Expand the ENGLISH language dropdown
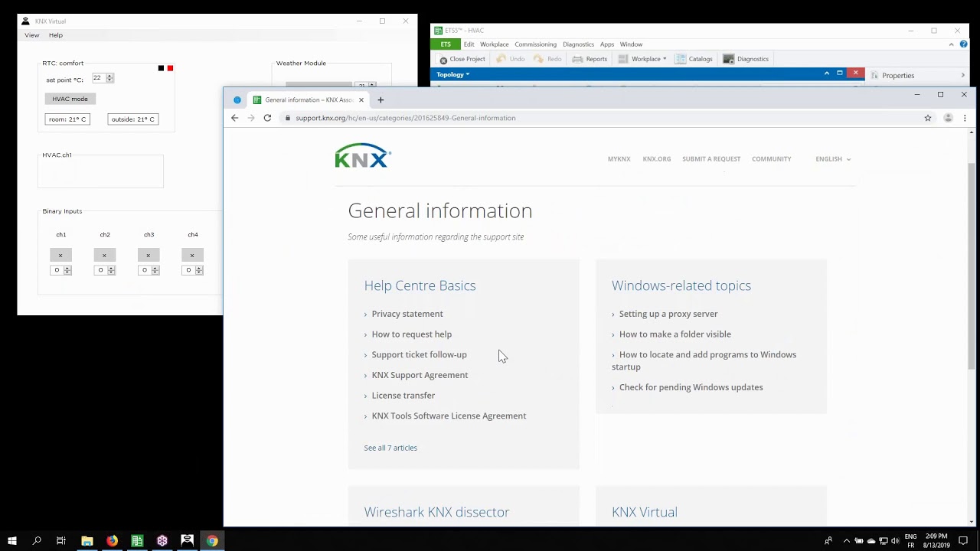This screenshot has width=980, height=551. [x=833, y=159]
